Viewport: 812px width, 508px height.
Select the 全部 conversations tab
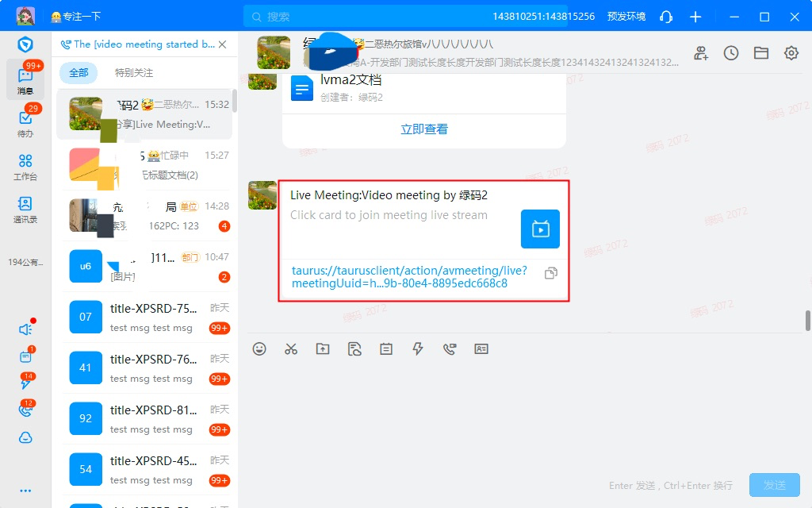click(x=79, y=73)
